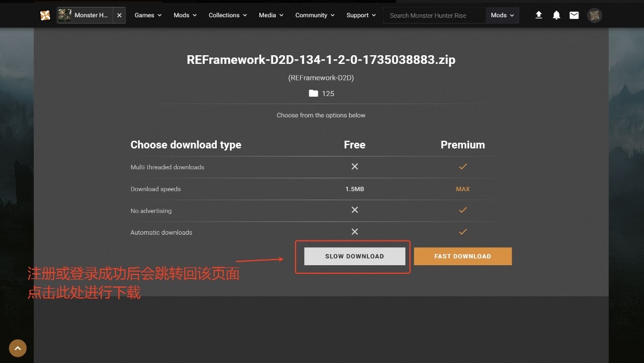Close the Monster Hunter game tab
Screen dimensions: 644x363
(119, 16)
